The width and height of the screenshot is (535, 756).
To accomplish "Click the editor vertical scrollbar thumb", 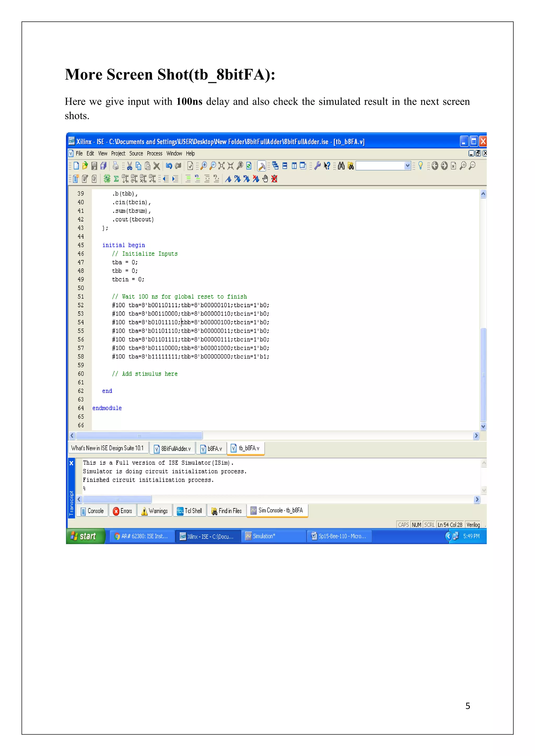I will click(x=483, y=374).
